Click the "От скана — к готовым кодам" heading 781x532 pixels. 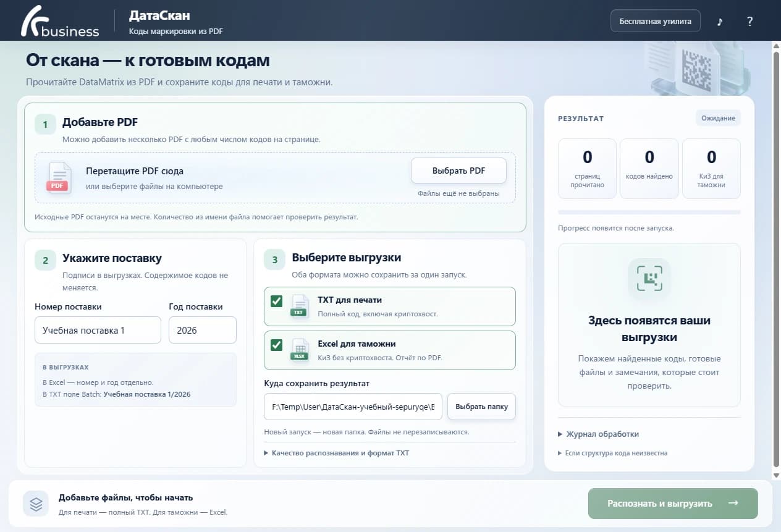coord(148,61)
